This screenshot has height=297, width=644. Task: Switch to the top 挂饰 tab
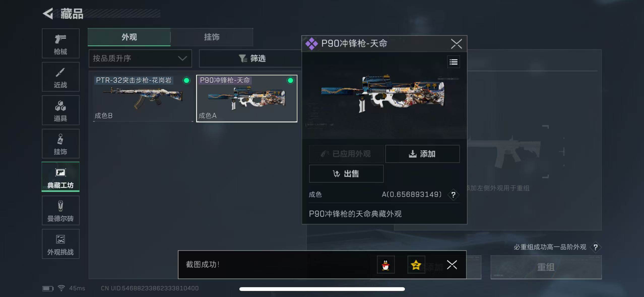(x=212, y=37)
